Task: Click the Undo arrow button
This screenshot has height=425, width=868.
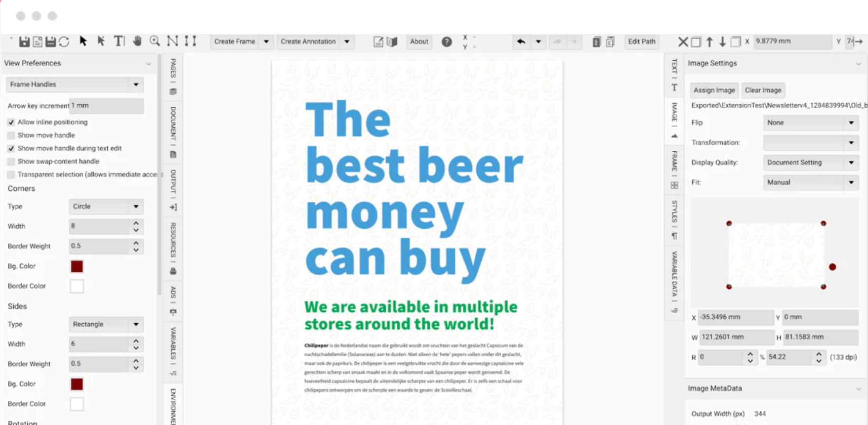Action: 521,41
